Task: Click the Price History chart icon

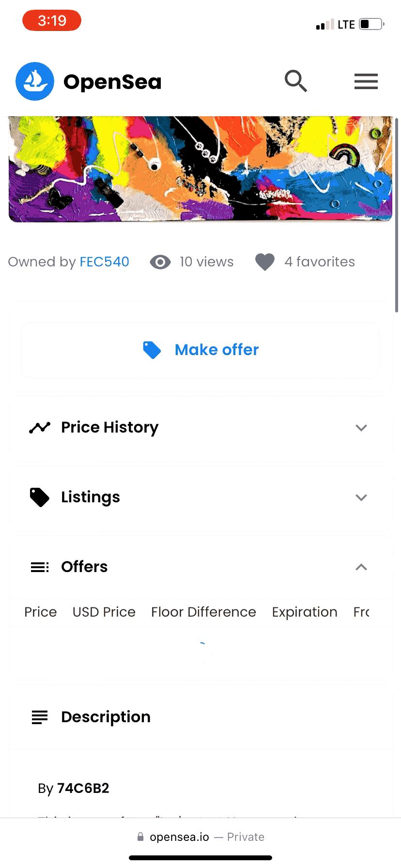Action: (x=40, y=428)
